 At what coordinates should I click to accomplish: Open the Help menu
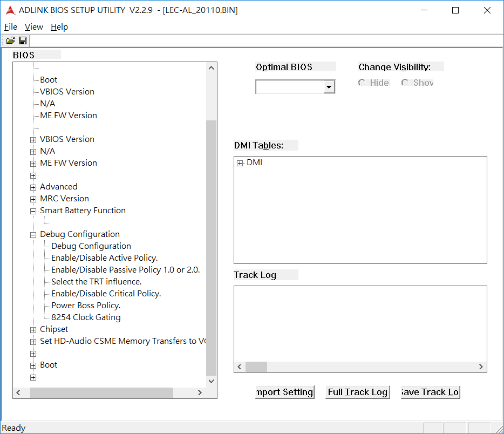pos(59,27)
